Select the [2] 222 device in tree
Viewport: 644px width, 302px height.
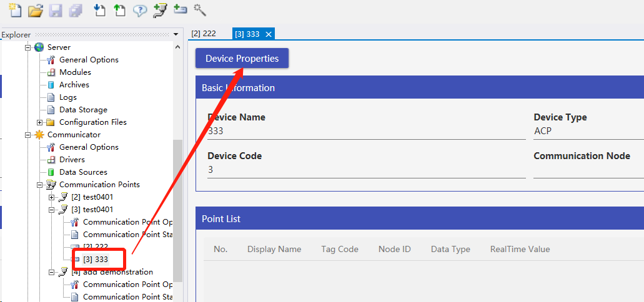pos(96,246)
